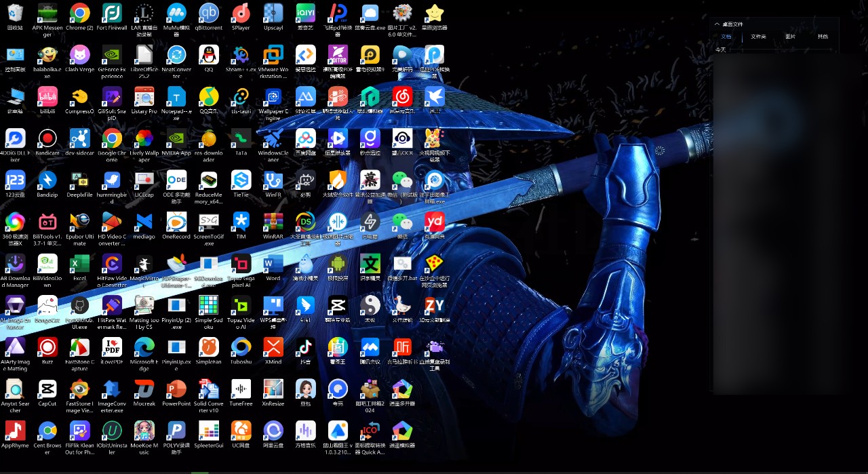Launch the PowerPoint desktop icon
The height and width of the screenshot is (474, 868).
pos(176,389)
